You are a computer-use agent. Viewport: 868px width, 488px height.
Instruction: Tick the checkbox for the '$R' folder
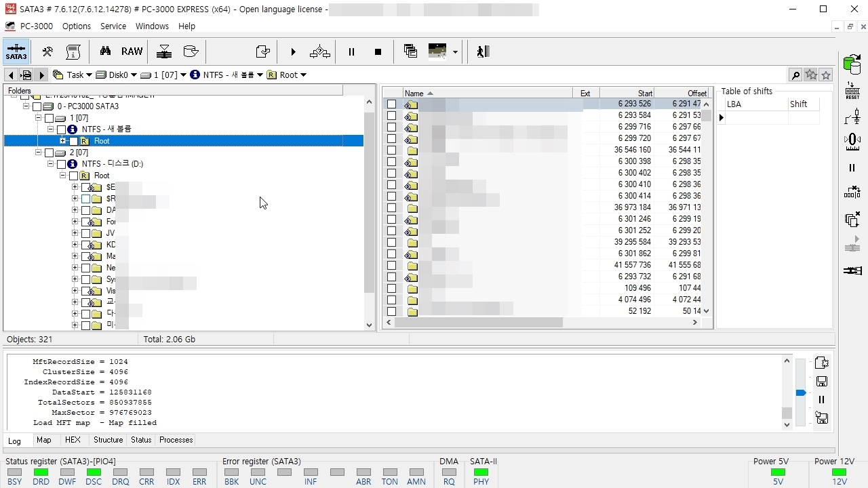click(x=85, y=199)
